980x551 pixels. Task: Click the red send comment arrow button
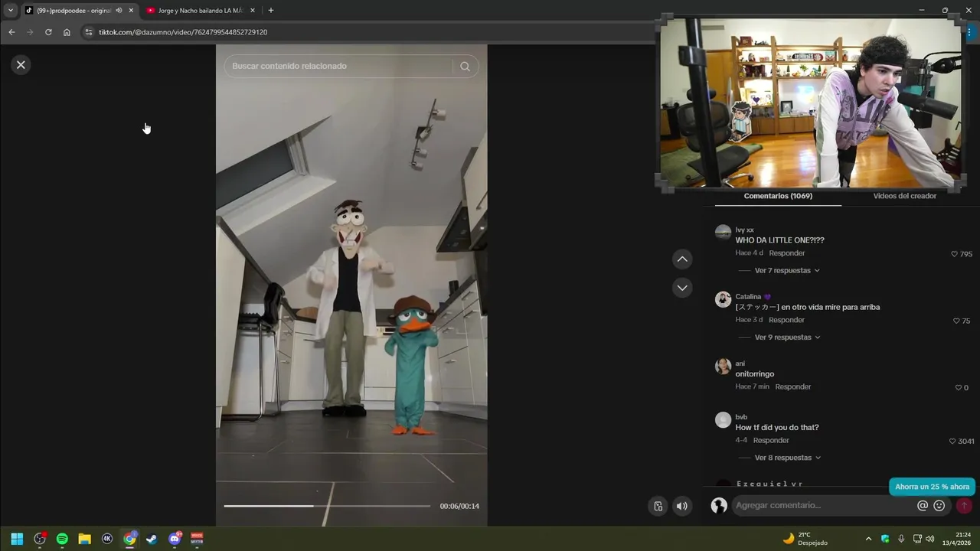coord(964,506)
